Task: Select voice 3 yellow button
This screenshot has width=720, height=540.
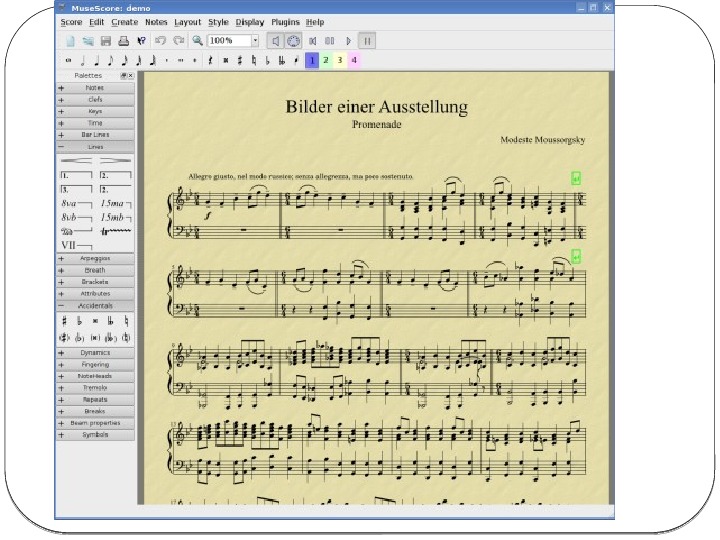Action: coord(340,60)
